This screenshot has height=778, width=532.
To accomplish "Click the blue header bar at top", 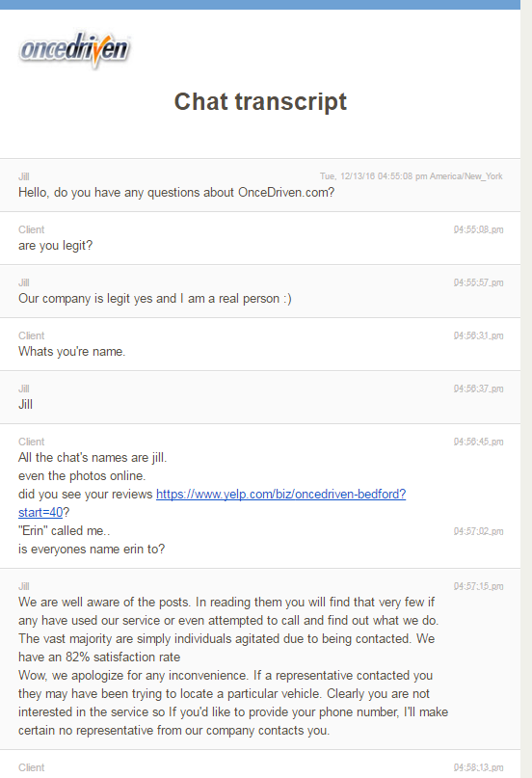I will pyautogui.click(x=260, y=5).
